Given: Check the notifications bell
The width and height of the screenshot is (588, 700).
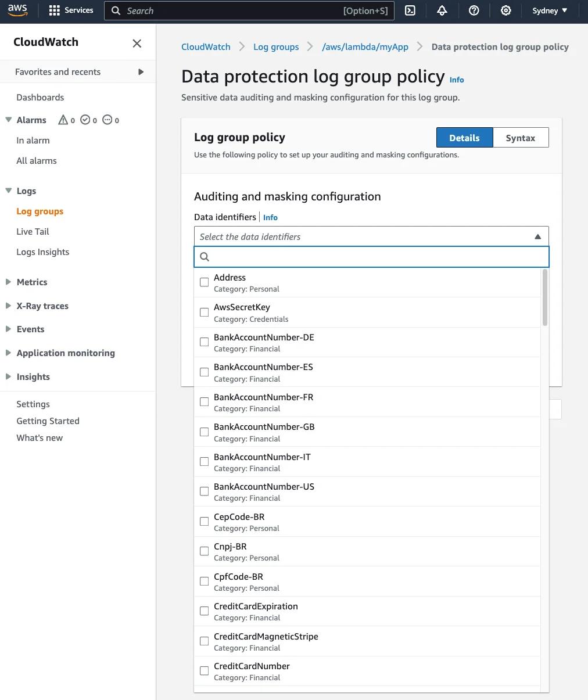Looking at the screenshot, I should (x=442, y=10).
